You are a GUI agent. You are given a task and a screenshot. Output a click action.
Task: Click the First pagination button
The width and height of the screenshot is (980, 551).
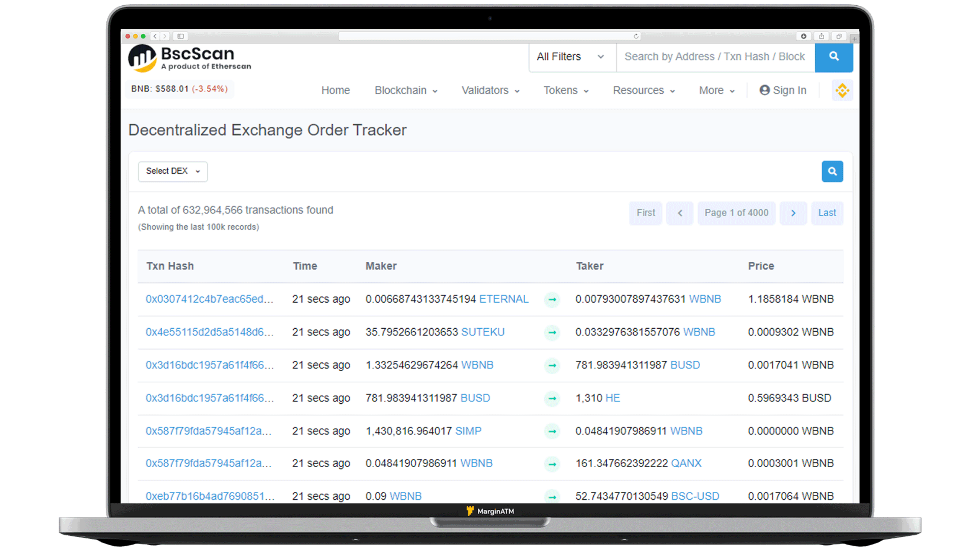click(645, 213)
